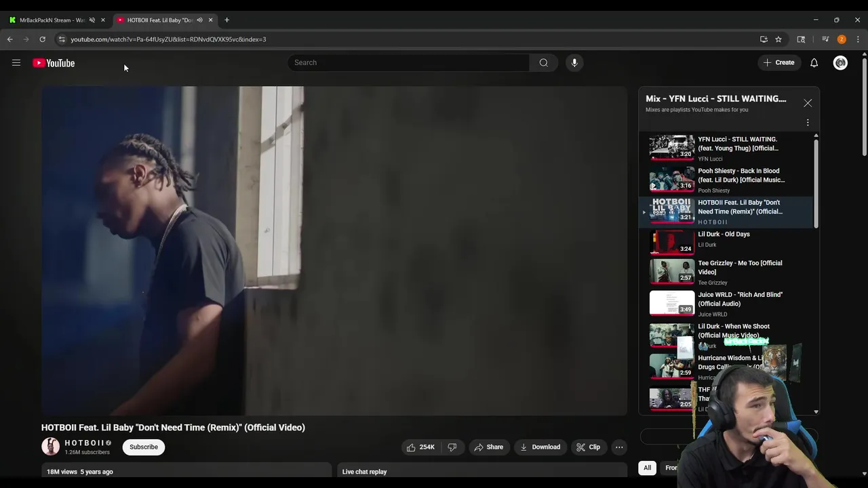Click the video title text
Screen dimensions: 868x488
tap(173, 428)
